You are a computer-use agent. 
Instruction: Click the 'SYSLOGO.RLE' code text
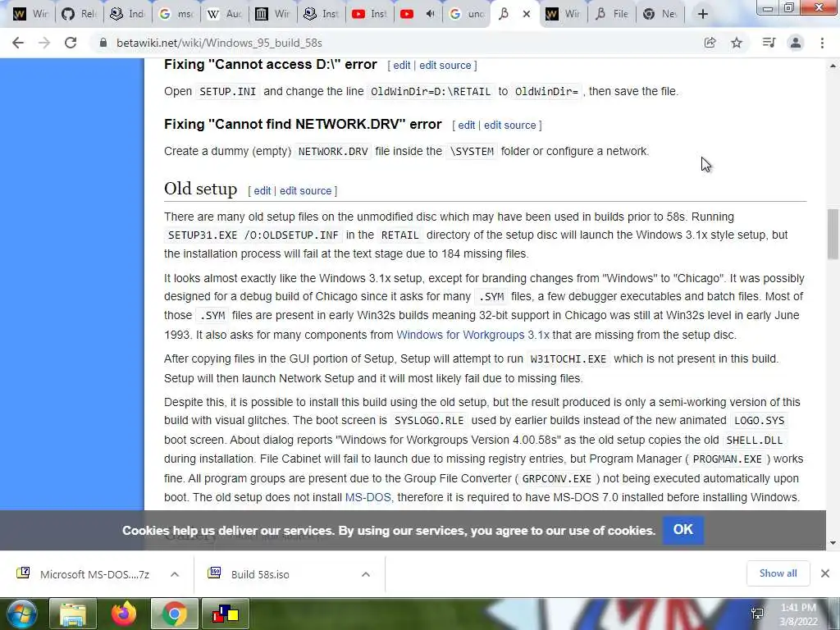[x=428, y=421]
